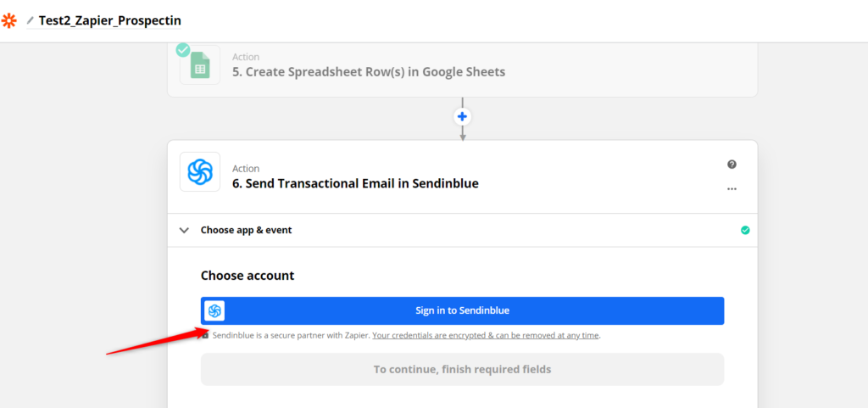Click Sign in to Sendinblue button
This screenshot has width=868, height=408.
tap(462, 310)
